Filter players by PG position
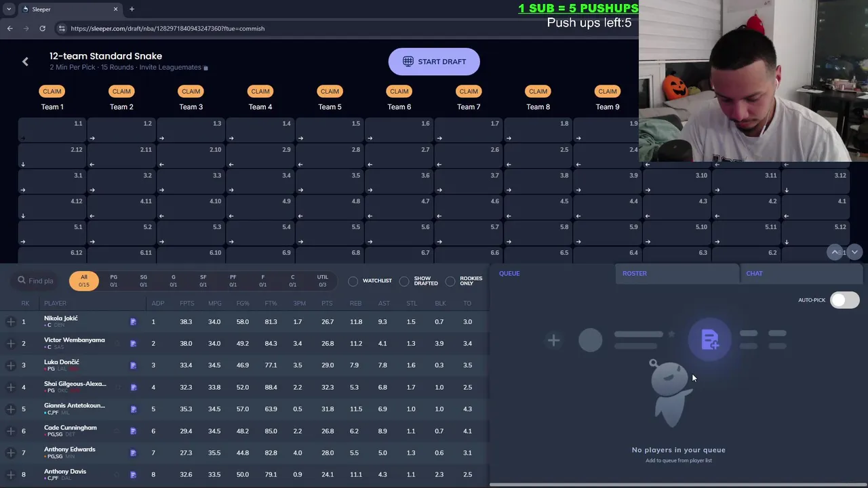 113,281
